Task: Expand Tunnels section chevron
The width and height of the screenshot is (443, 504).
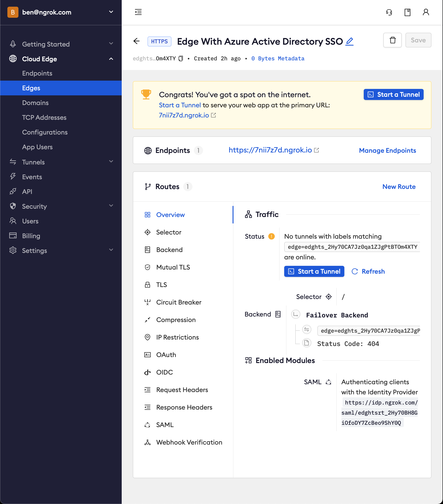Action: 111,161
